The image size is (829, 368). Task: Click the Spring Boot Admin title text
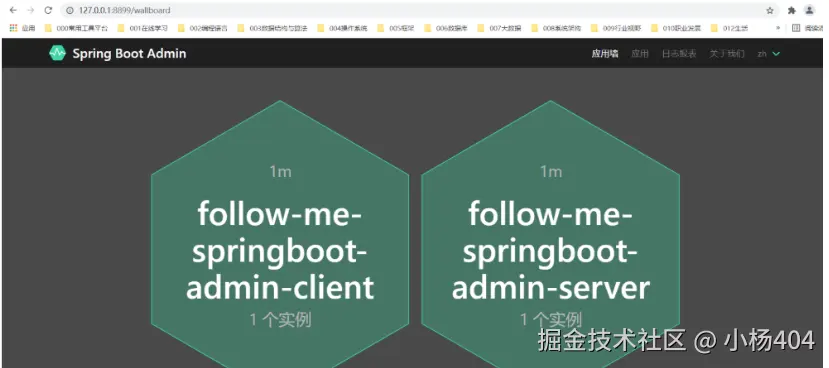[x=129, y=53]
